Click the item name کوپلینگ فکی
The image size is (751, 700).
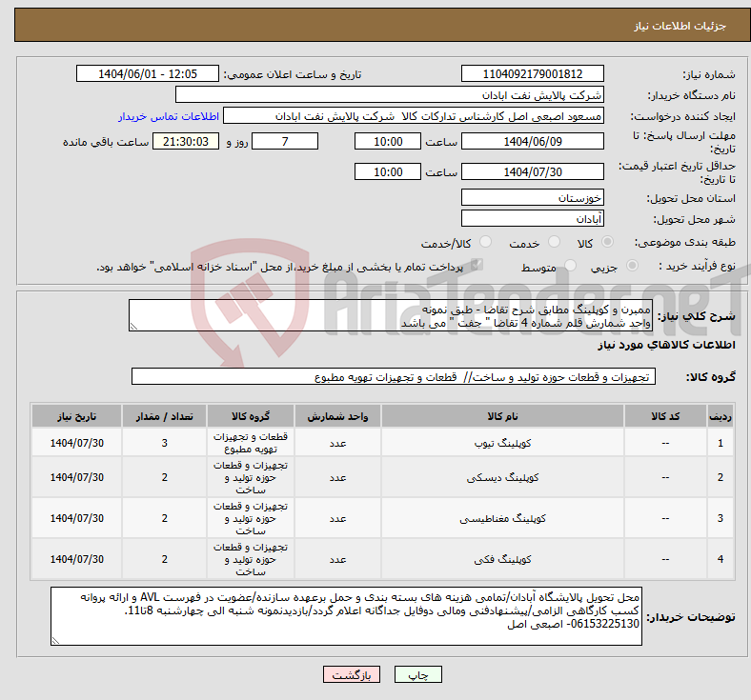pyautogui.click(x=502, y=559)
